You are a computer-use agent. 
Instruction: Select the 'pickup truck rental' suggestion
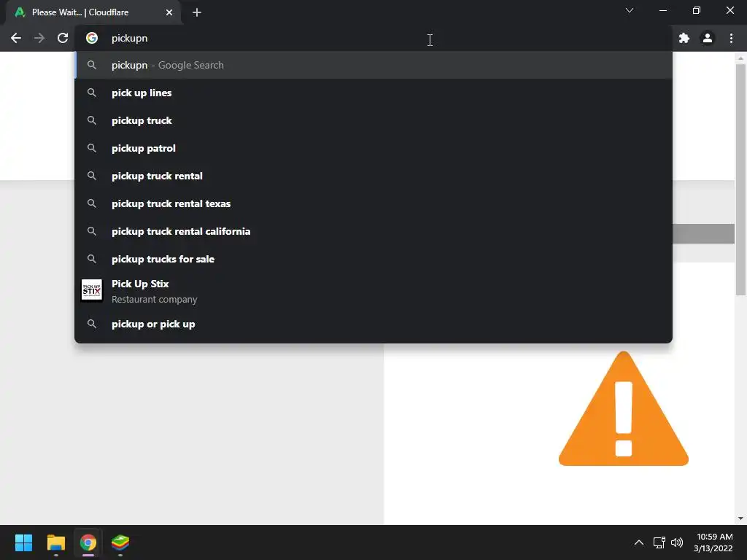click(373, 176)
